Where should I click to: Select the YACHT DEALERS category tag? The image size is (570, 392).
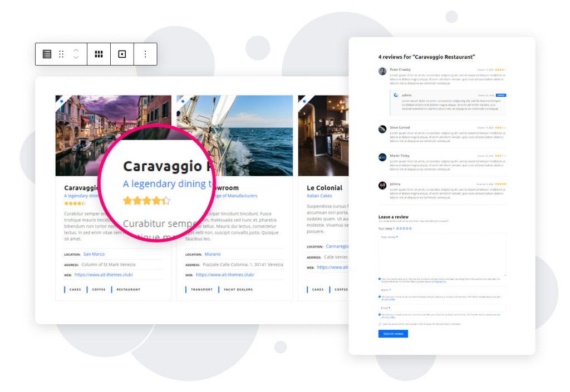[x=238, y=289]
